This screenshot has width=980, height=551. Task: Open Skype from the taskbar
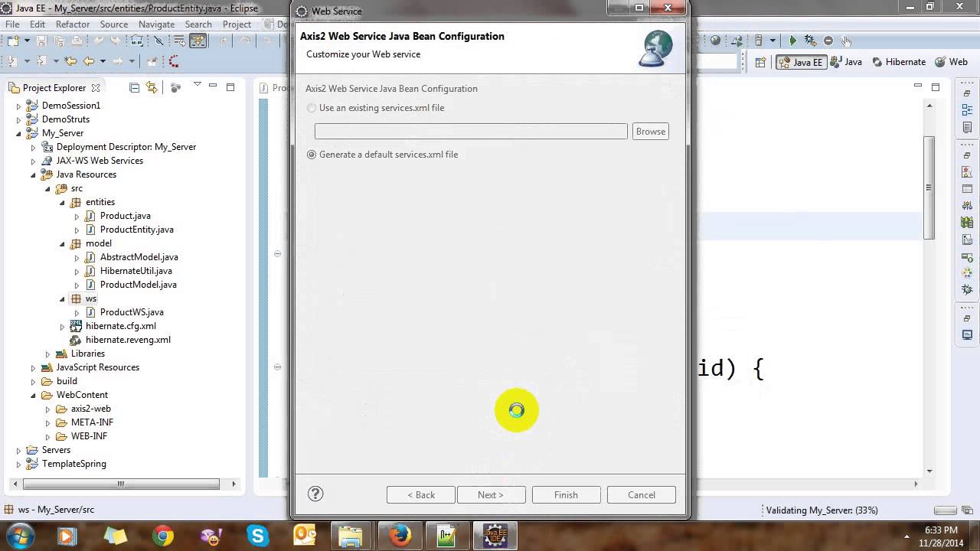[x=257, y=536]
